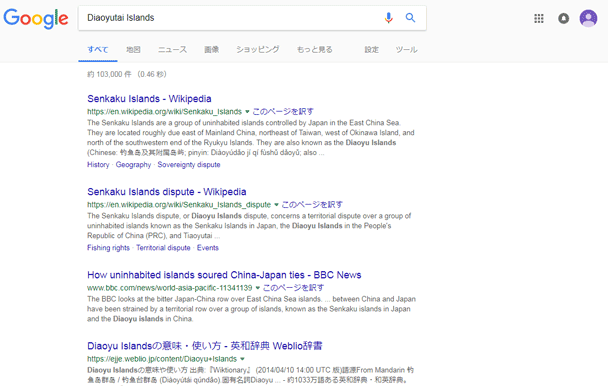The width and height of the screenshot is (608, 386).
Task: Expand arrow next to Senkaku_Islands_dispute URL
Action: pyautogui.click(x=276, y=205)
